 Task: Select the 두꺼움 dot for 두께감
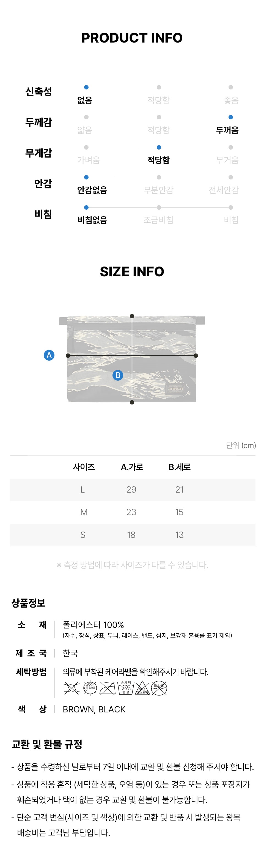click(230, 117)
